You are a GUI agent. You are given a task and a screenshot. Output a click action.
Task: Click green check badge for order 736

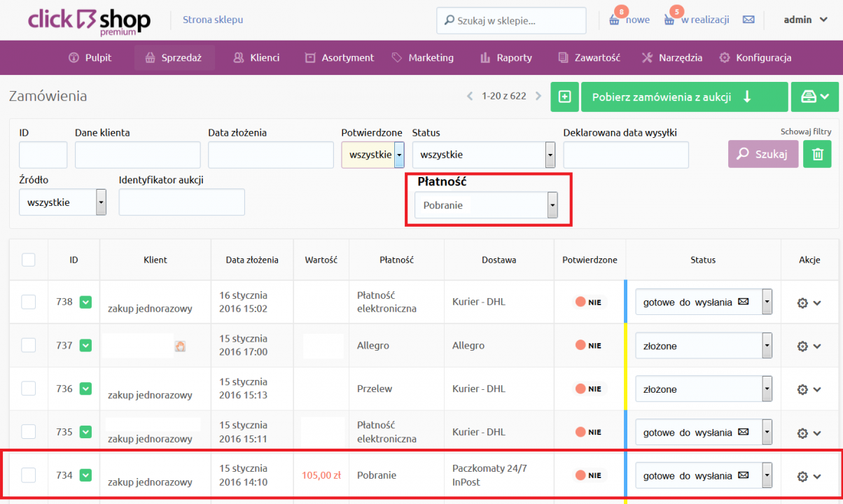click(85, 388)
